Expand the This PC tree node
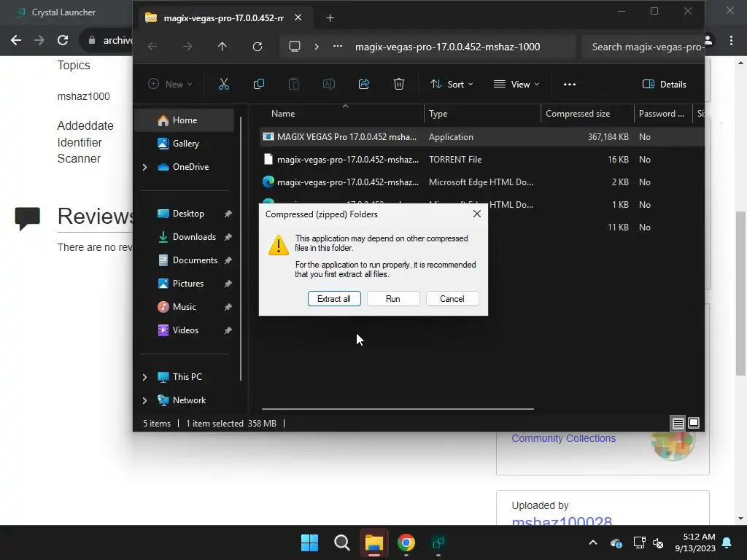This screenshot has width=747, height=560. pos(145,377)
